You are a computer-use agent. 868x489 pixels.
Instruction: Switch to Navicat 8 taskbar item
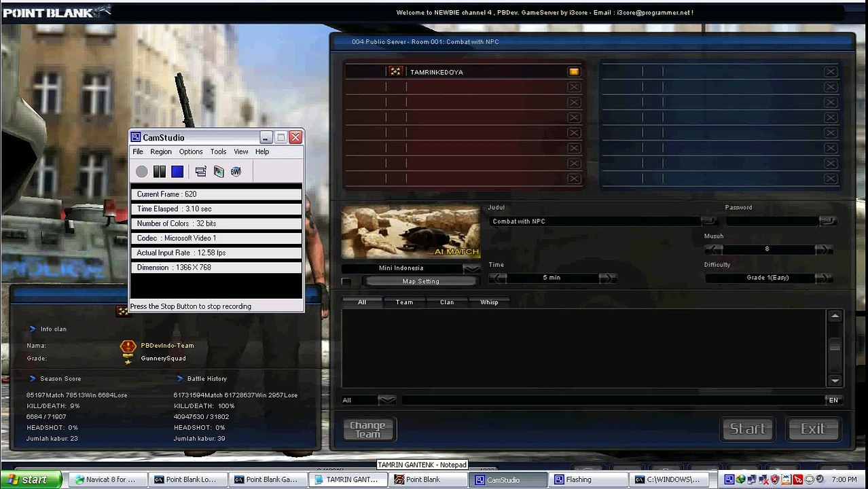(x=107, y=479)
